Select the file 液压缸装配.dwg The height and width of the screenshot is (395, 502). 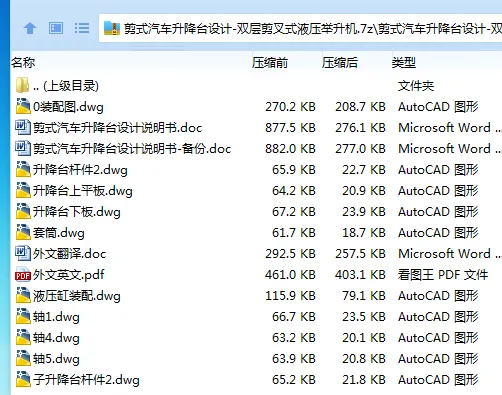(x=77, y=296)
